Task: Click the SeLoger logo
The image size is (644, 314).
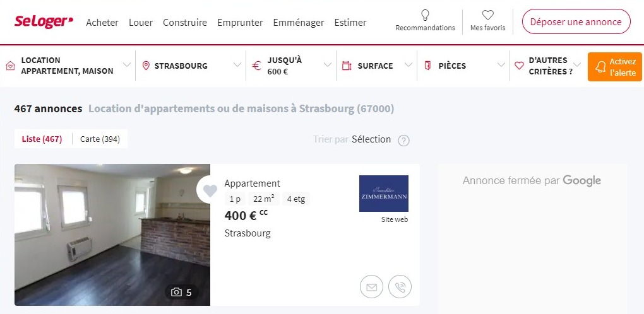Action: click(x=44, y=21)
